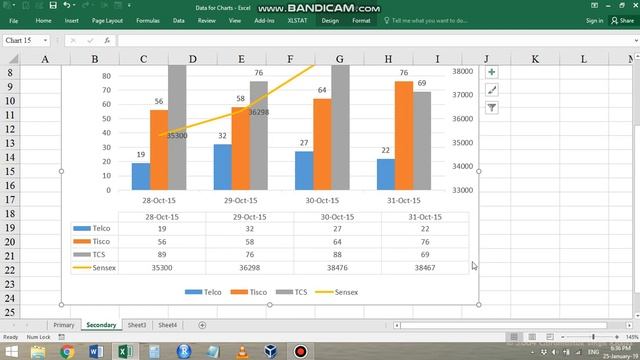Click the Select All corner triangle
The image size is (640, 360).
pos(13,59)
